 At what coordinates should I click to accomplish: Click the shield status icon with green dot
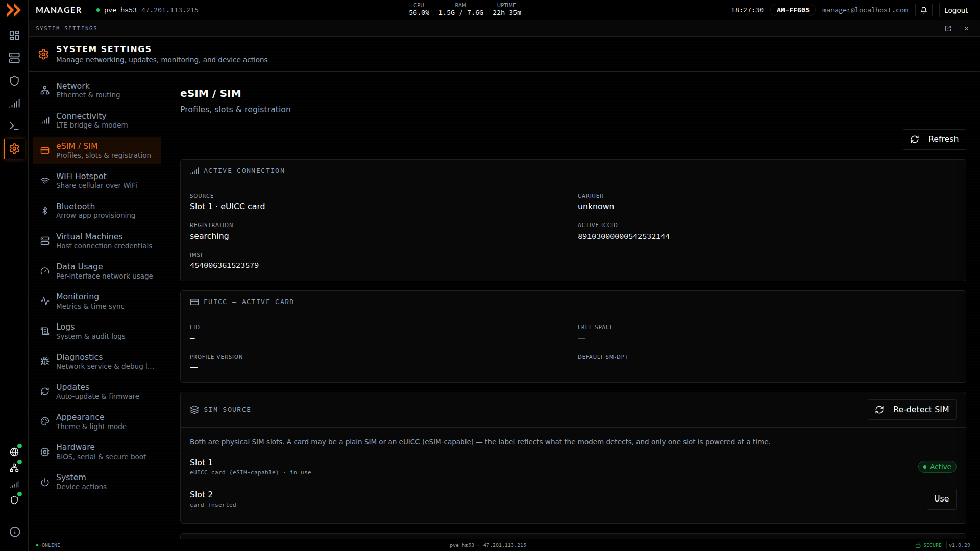(14, 500)
